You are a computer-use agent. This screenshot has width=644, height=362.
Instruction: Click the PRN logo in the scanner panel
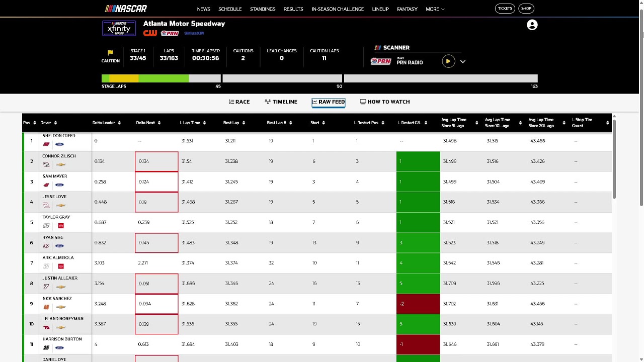point(381,61)
